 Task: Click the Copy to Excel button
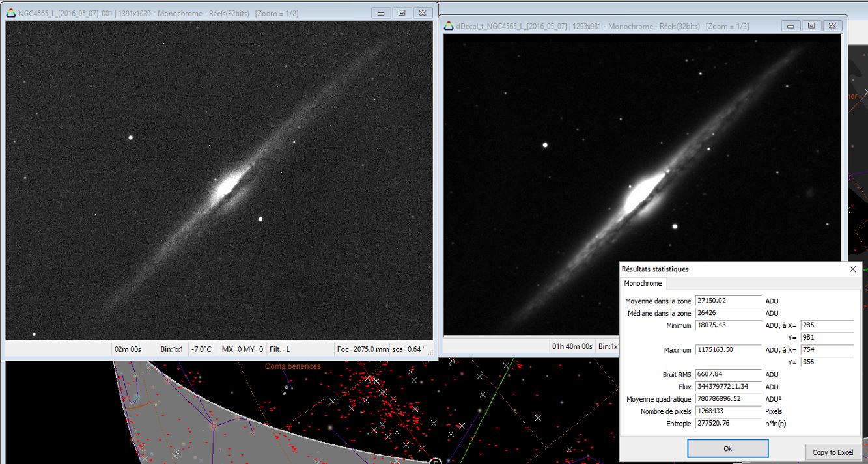click(833, 452)
